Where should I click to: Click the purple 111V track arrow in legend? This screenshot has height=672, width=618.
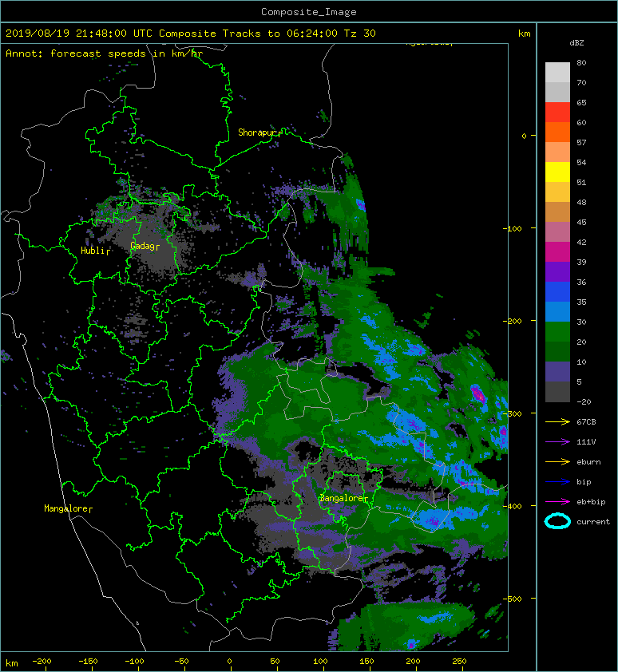[x=557, y=442]
